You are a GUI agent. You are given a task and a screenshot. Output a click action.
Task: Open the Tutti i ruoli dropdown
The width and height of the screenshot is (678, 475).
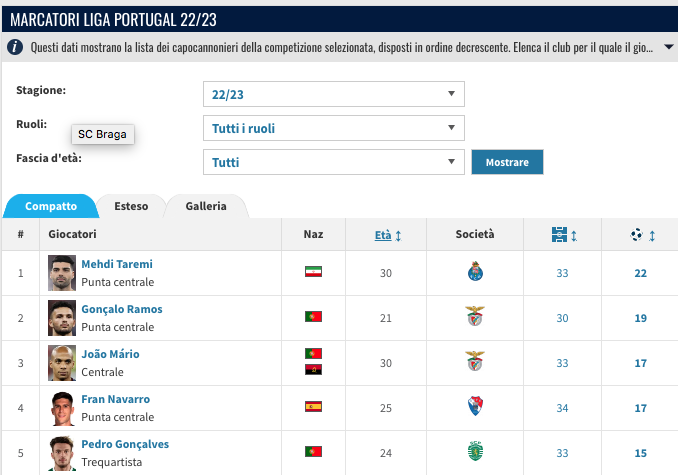[x=334, y=128]
